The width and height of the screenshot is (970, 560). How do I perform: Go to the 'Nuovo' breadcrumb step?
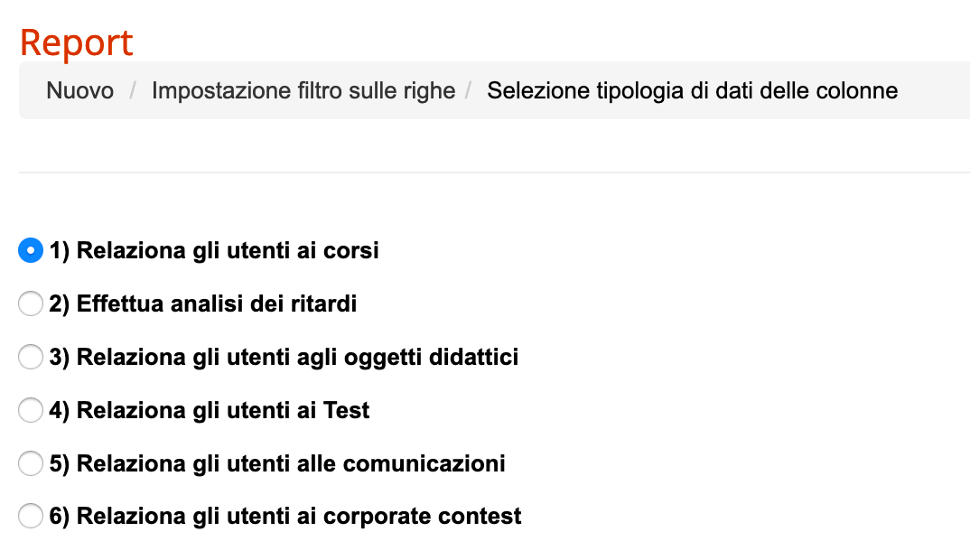click(80, 90)
